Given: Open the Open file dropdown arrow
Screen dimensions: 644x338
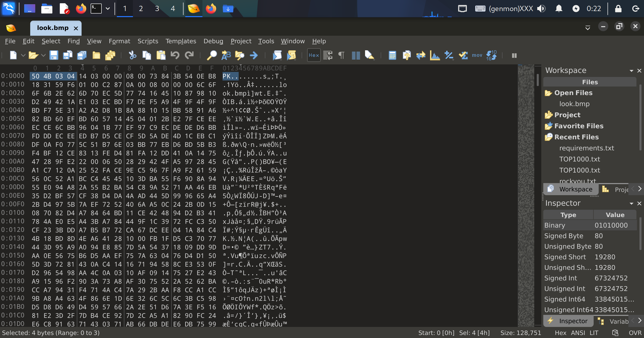Looking at the screenshot, I should (43, 55).
